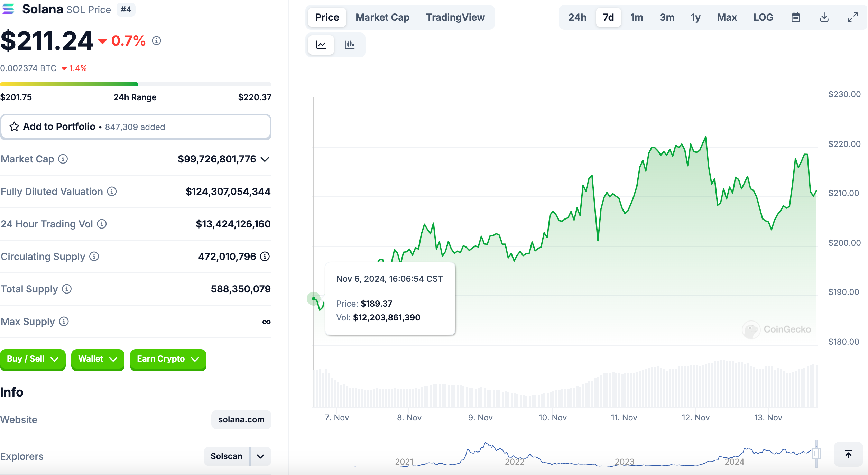Switch to the candlestick chart icon
Screen dimensions: 868x475
pyautogui.click(x=349, y=45)
